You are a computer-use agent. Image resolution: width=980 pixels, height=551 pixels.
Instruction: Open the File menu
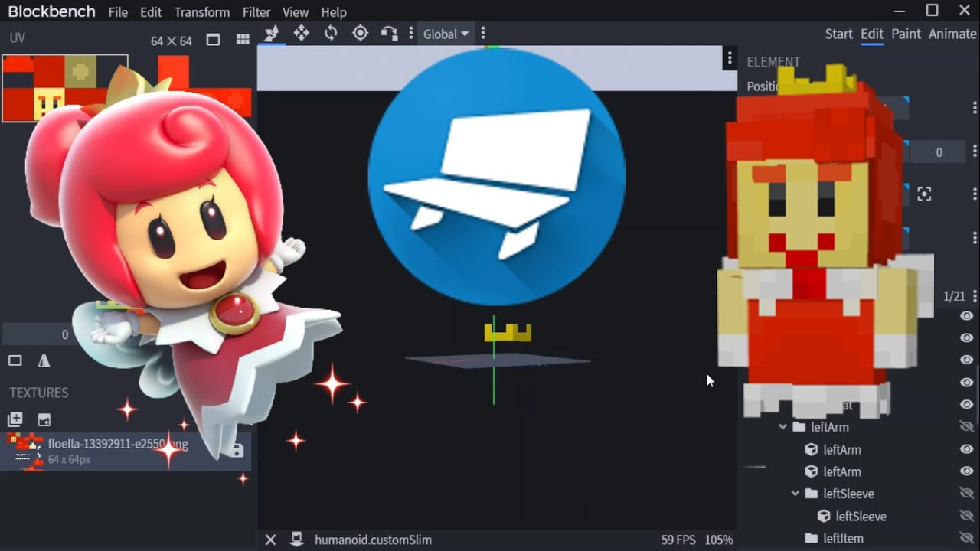pos(118,12)
